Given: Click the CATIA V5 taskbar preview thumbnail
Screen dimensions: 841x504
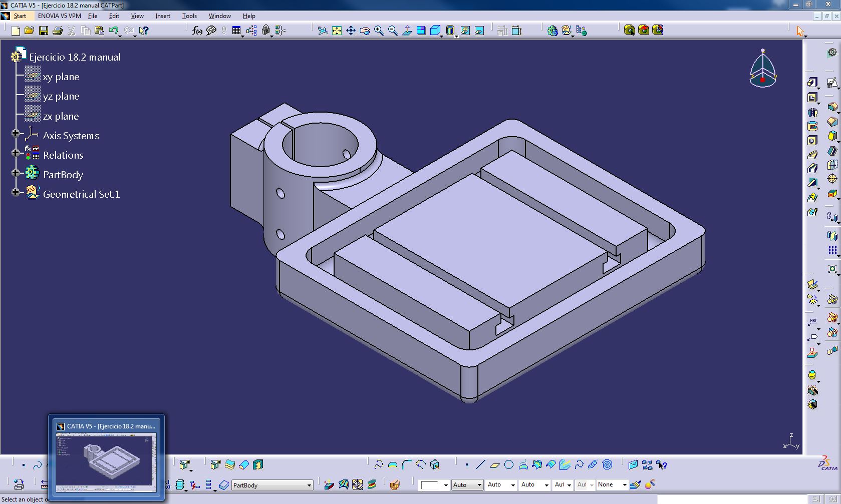Looking at the screenshot, I should 106,457.
